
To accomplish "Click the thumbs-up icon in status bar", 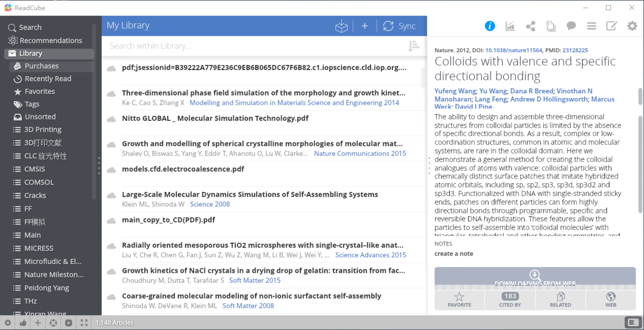I will coord(23,323).
